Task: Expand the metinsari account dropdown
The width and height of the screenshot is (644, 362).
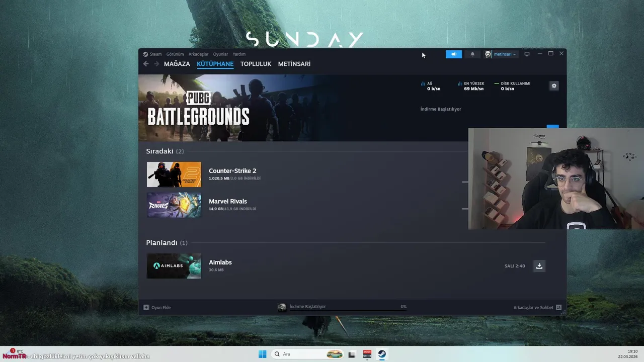Action: (505, 54)
